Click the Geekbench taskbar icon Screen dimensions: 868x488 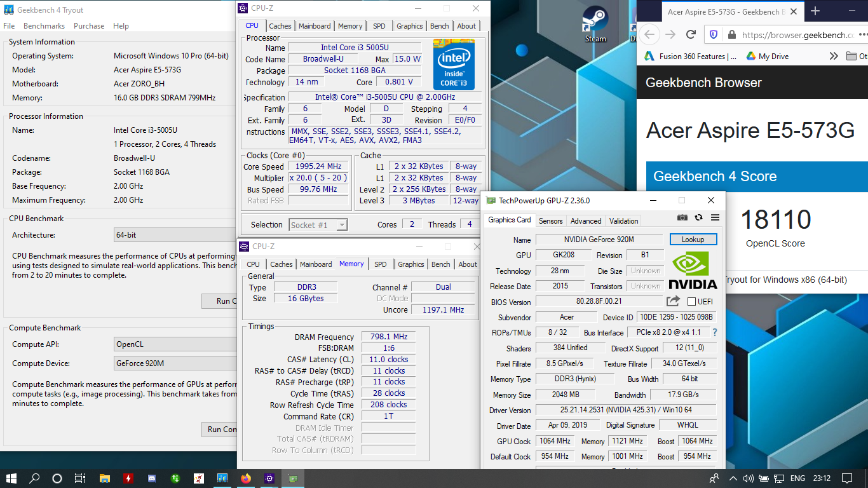point(222,478)
